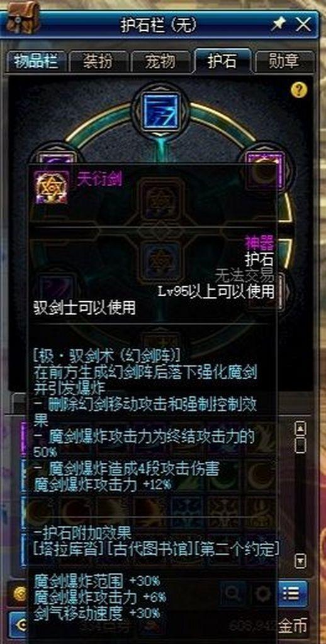Screen dimensions: 326x644
Task: Close the 护石栏 window
Action: tap(303, 25)
